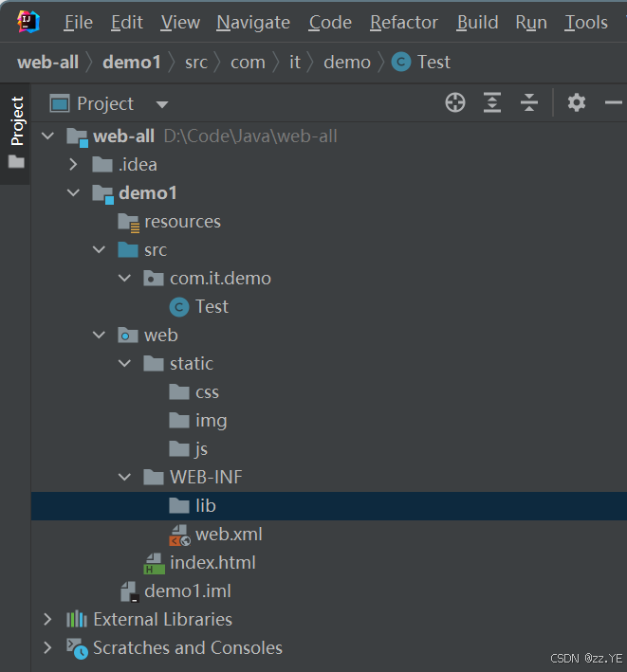Click the resources root folder icon
627x672 pixels.
click(129, 223)
